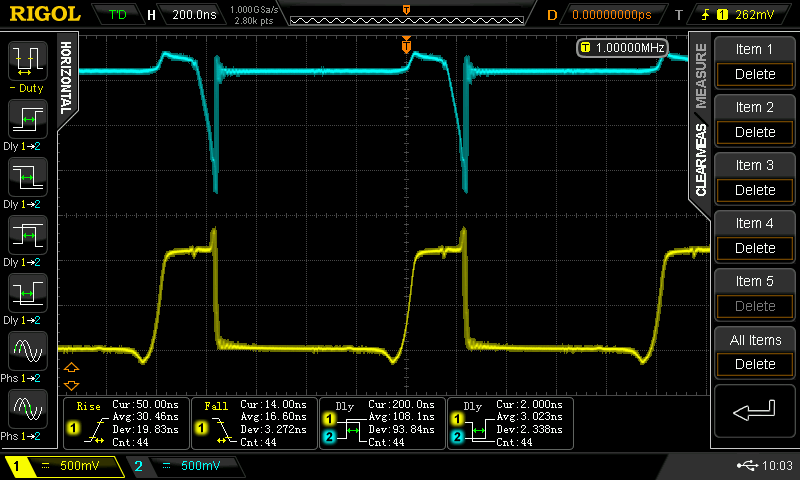Click the RIGOL logo
Viewport: 800px width, 480px height.
[x=45, y=14]
